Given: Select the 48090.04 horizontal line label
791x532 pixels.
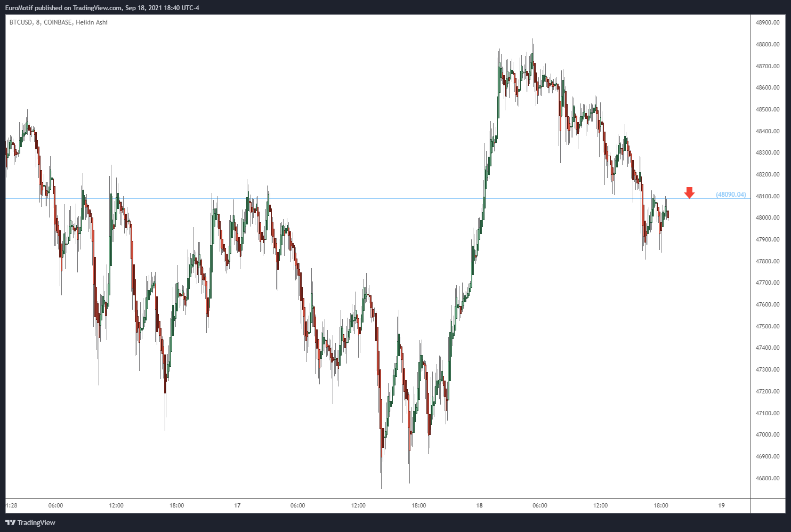Looking at the screenshot, I should click(x=731, y=195).
